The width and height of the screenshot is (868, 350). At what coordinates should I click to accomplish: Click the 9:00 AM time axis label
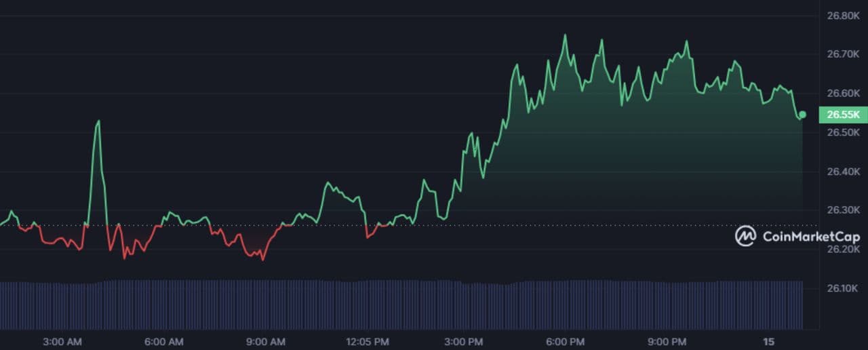[x=265, y=342]
